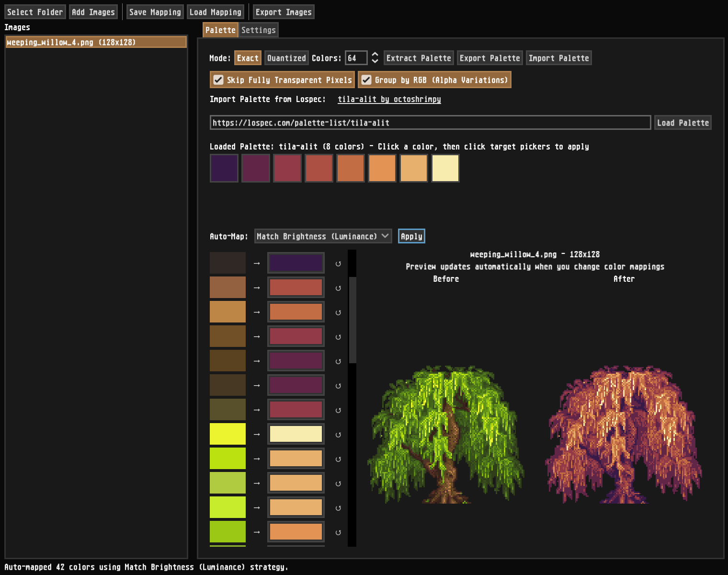Open target picker for the bright yellow row
Screen dimensions: 728x575
pyautogui.click(x=296, y=434)
